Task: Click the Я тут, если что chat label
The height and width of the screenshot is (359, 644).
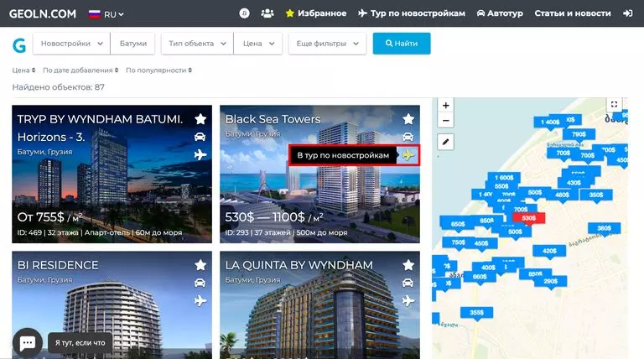Action: pos(80,342)
